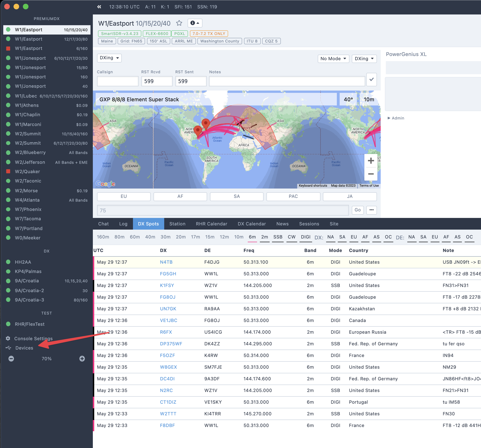Decrease zoom with minus circle icon
This screenshot has height=448, width=481.
[11, 358]
